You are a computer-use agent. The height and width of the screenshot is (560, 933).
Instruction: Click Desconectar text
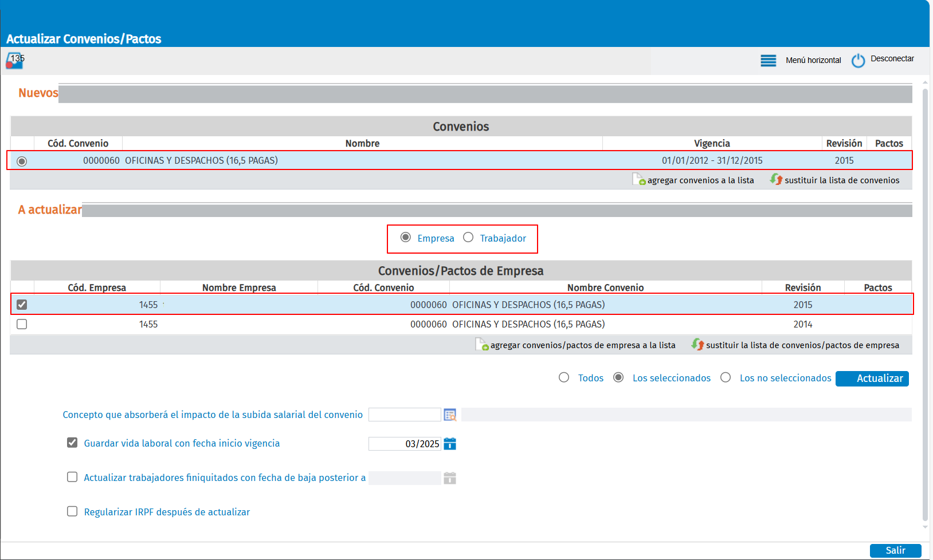pos(892,58)
